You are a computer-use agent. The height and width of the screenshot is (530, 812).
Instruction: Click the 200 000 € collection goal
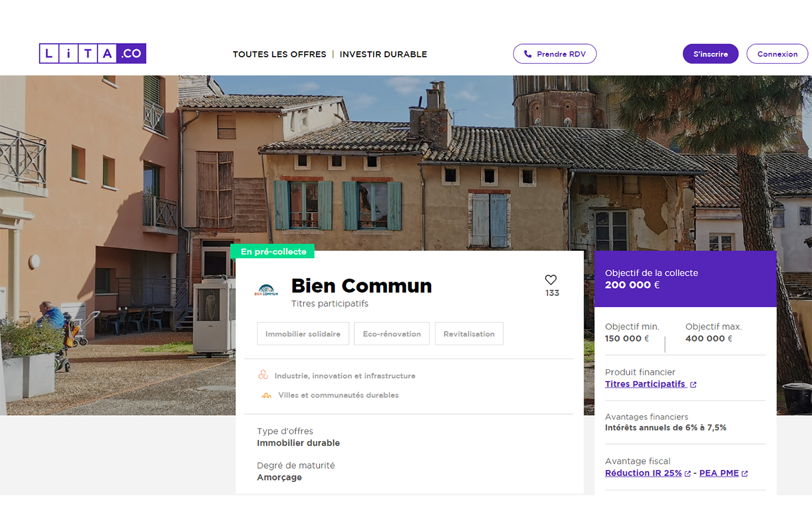pyautogui.click(x=632, y=285)
